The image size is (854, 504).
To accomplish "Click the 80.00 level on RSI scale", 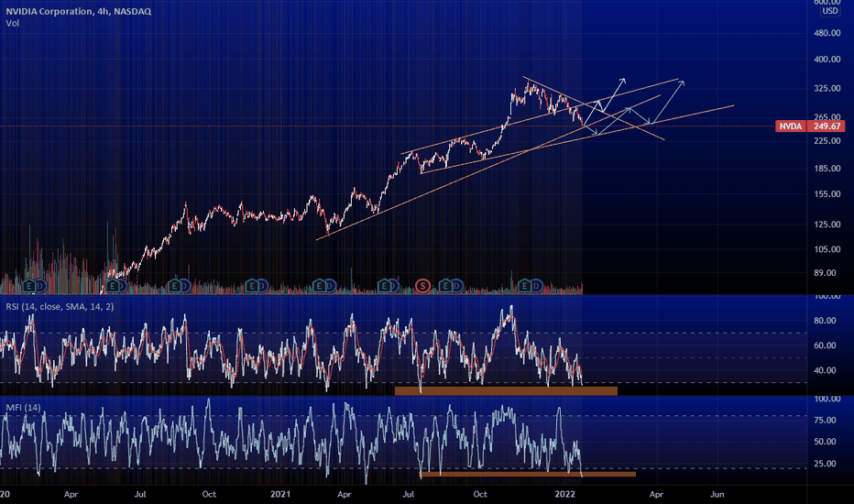I will tap(825, 321).
